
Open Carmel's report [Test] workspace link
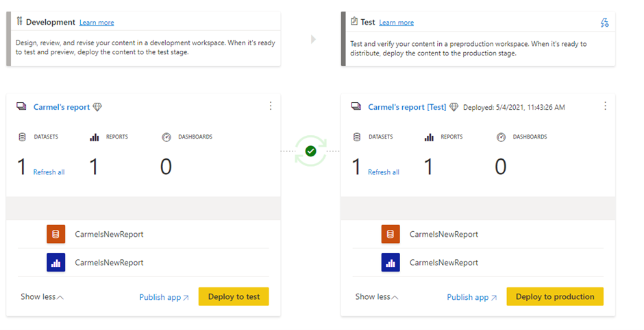(407, 107)
